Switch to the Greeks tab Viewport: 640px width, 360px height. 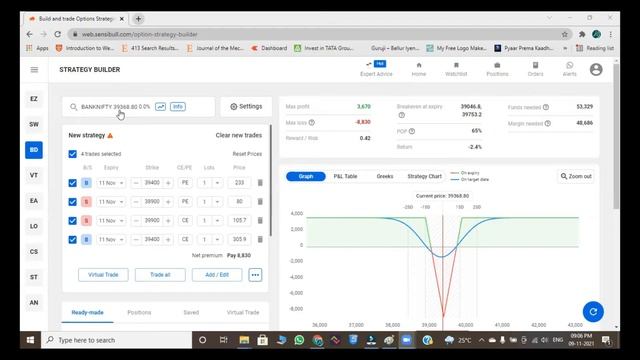click(384, 176)
